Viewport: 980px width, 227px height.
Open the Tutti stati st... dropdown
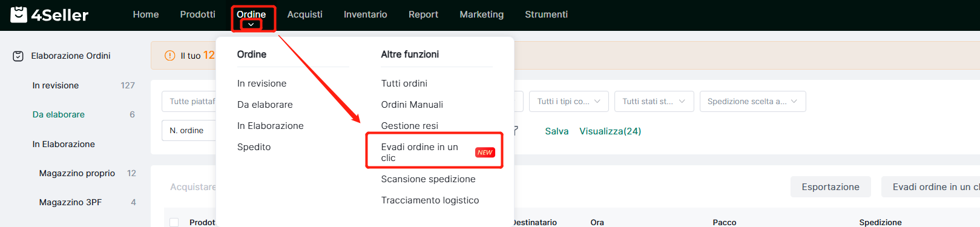tap(654, 102)
